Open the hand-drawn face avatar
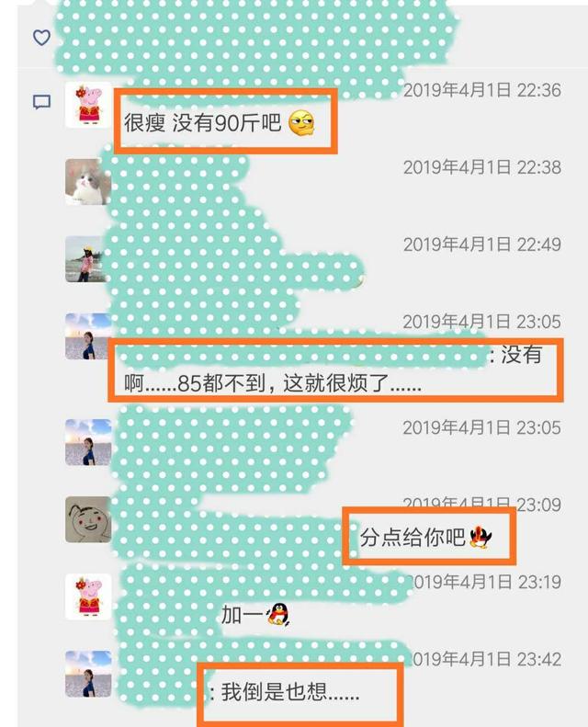This screenshot has width=588, height=727. pos(88,519)
